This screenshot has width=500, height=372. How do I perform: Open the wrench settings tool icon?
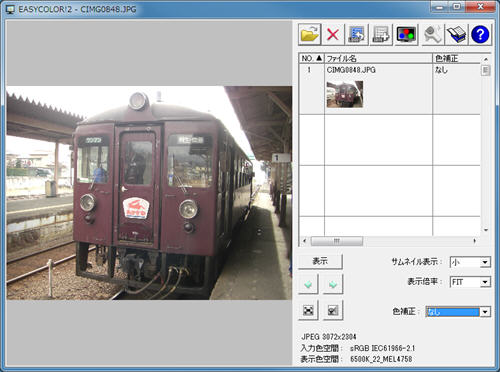pos(433,34)
